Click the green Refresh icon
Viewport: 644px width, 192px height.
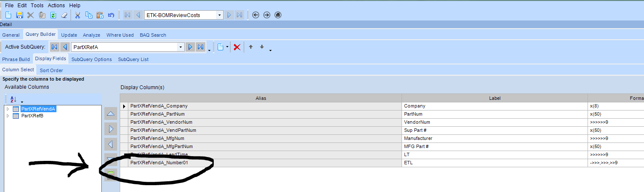click(x=53, y=15)
